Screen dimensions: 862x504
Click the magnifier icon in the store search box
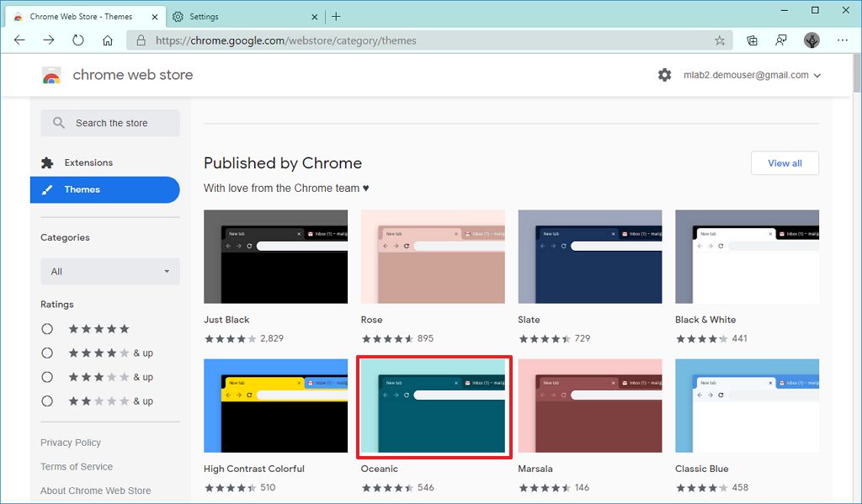click(58, 123)
